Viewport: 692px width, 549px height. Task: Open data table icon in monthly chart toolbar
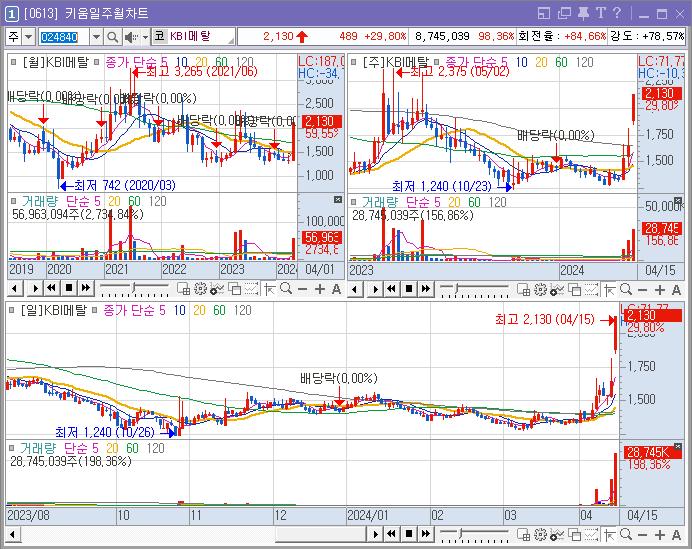click(184, 289)
